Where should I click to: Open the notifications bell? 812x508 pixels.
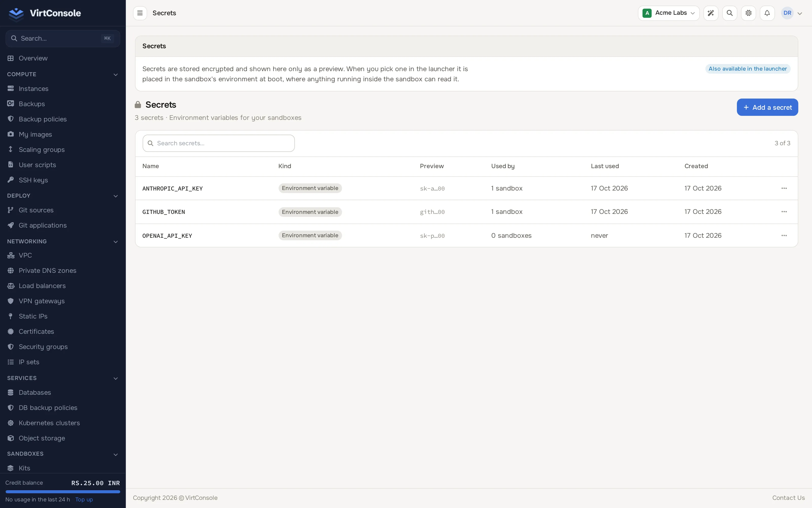click(767, 13)
